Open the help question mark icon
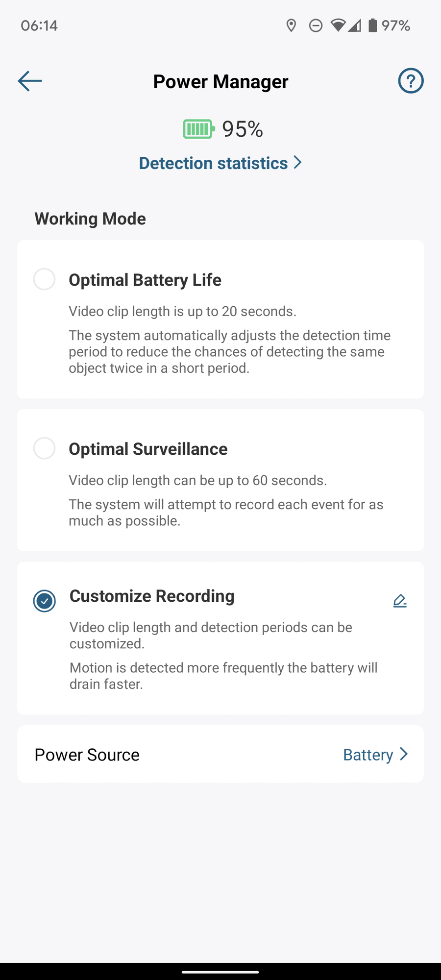 tap(411, 81)
